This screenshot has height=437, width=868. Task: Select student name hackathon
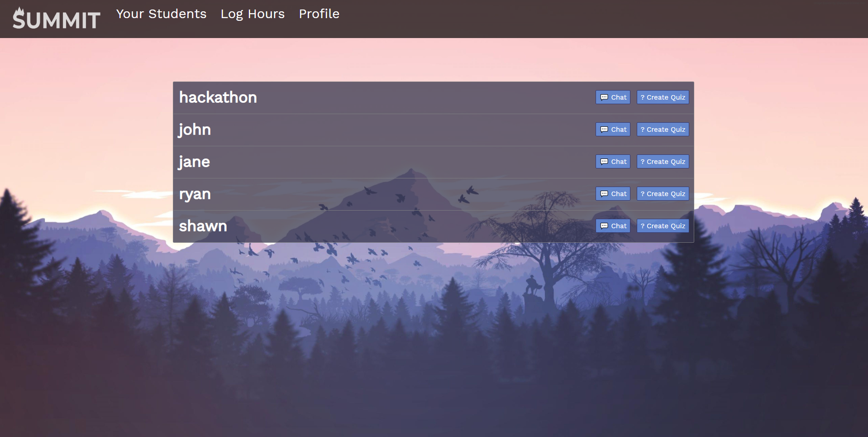[x=218, y=97]
